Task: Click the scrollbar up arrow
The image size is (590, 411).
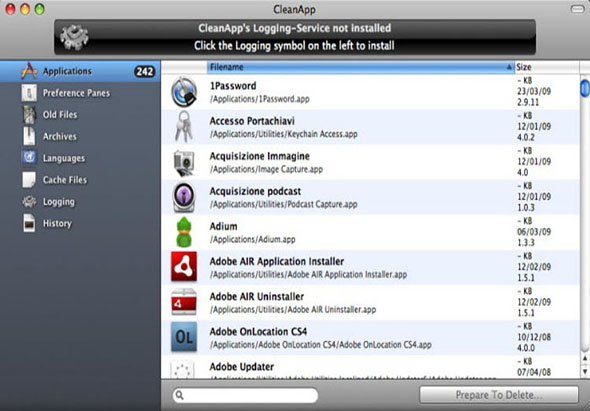Action: [x=585, y=359]
